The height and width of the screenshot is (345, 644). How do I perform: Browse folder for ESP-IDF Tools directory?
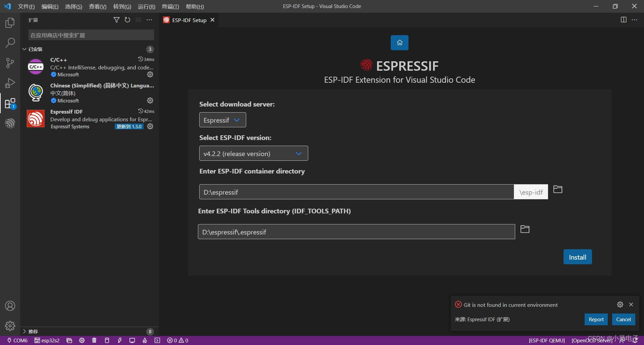click(525, 229)
